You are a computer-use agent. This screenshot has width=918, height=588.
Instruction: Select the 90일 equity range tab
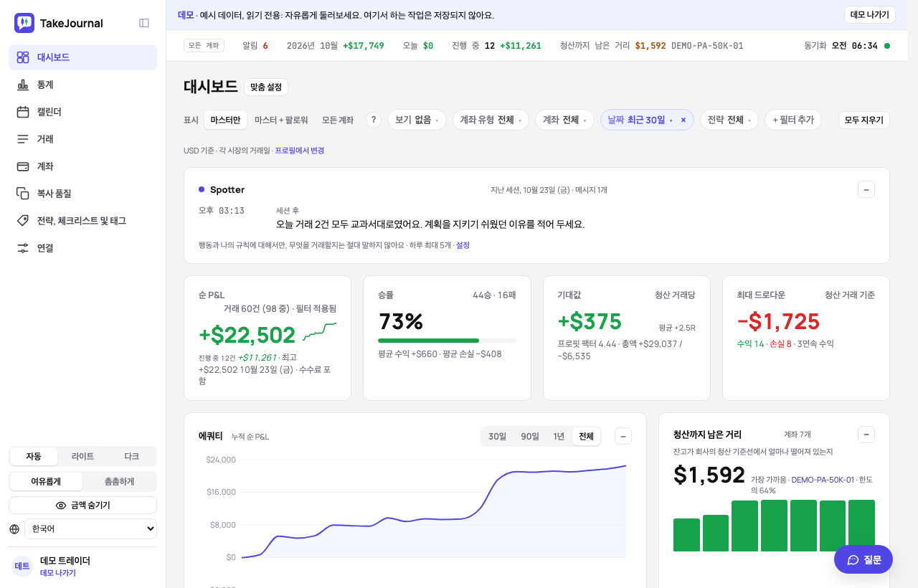pos(530,436)
